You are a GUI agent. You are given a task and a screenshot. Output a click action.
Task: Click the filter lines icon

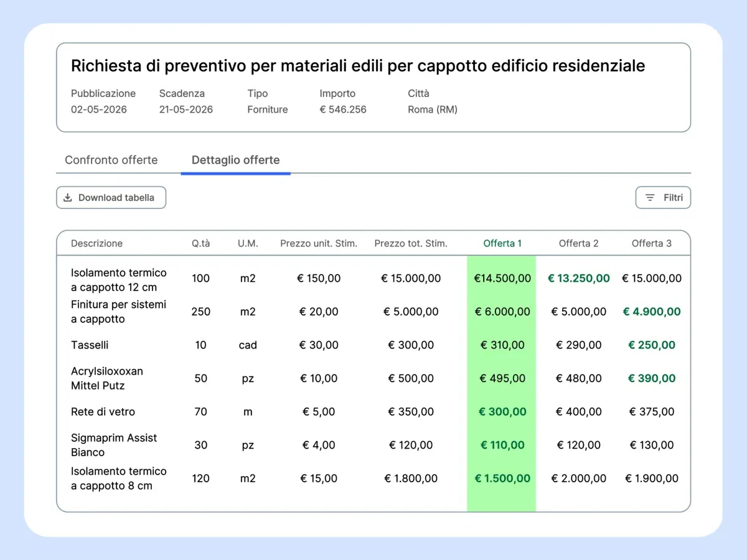650,198
